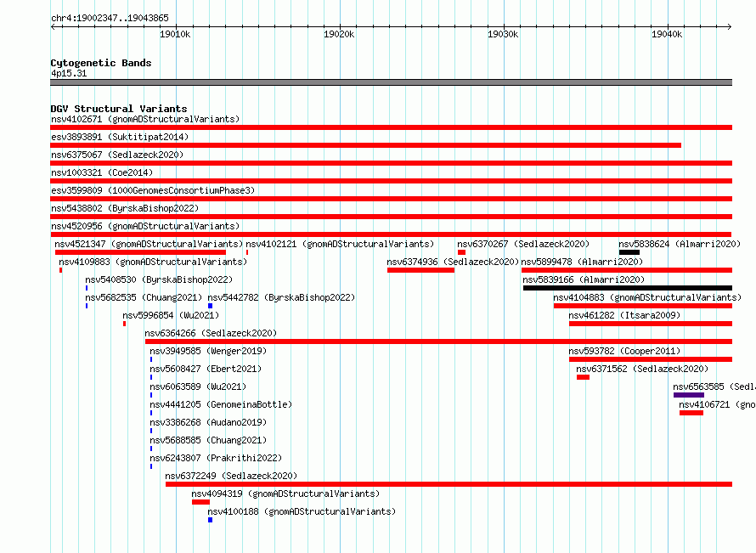Click the nsv4102671 gnomADStructuralVariants label
756x553 pixels.
tap(145, 119)
